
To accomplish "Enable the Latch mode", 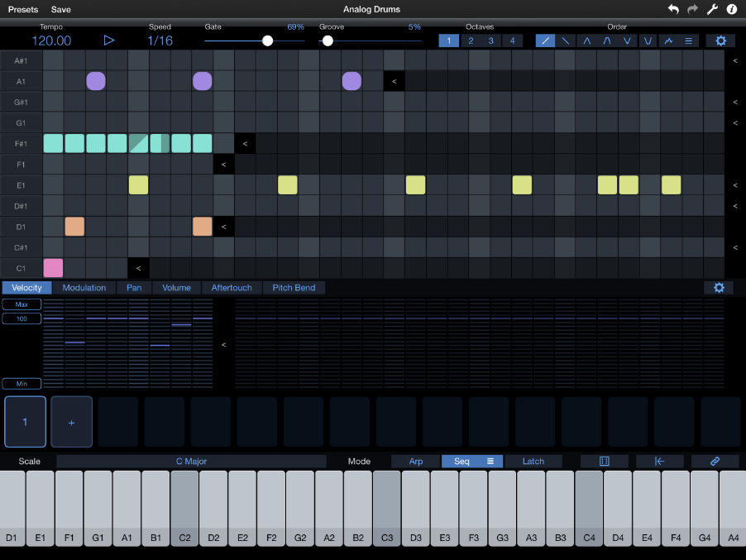I will [x=533, y=461].
